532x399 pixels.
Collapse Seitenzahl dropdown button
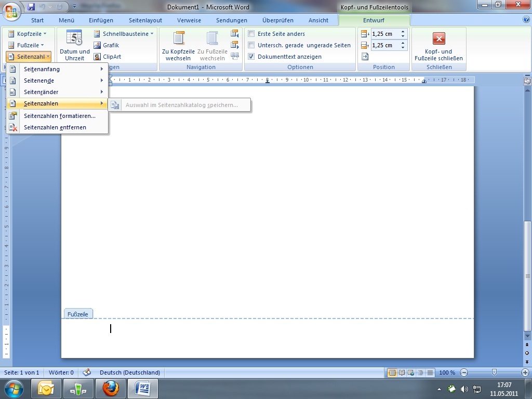click(x=29, y=57)
